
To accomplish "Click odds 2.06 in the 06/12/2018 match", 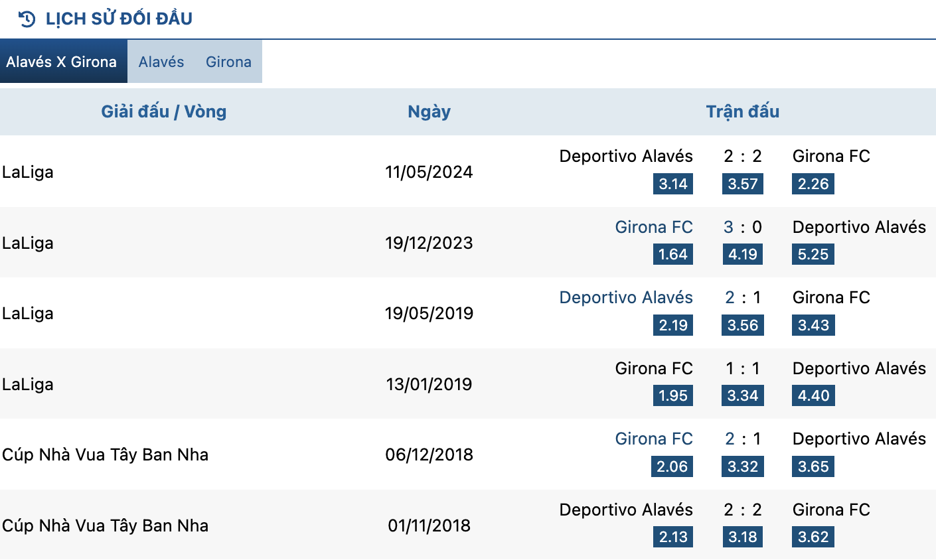I will point(672,466).
